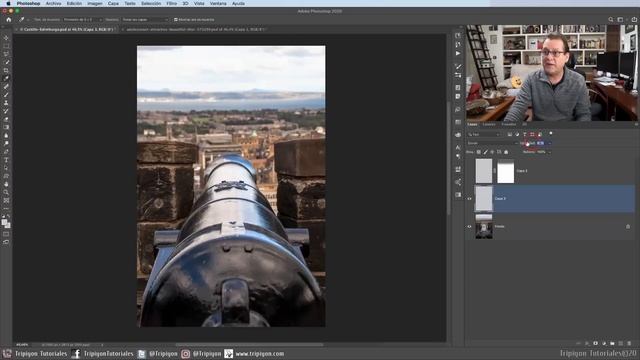Select the Dodge tool
Screen dimensions: 640x360
click(6, 144)
